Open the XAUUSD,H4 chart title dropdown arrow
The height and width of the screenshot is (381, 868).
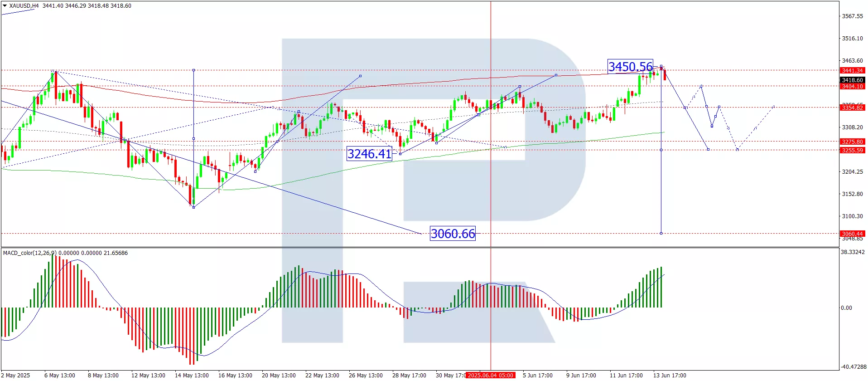(x=5, y=6)
